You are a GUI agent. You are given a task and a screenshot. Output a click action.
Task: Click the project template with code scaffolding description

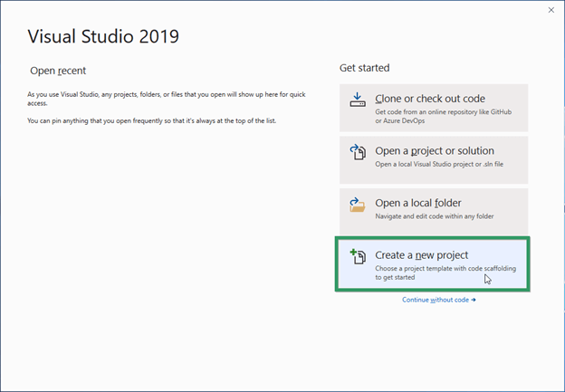[438, 273]
